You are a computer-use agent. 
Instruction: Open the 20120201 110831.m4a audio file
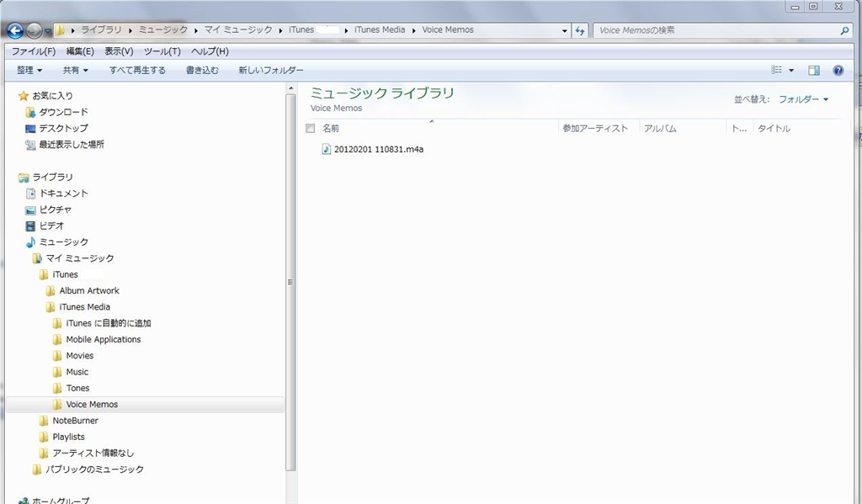click(378, 150)
